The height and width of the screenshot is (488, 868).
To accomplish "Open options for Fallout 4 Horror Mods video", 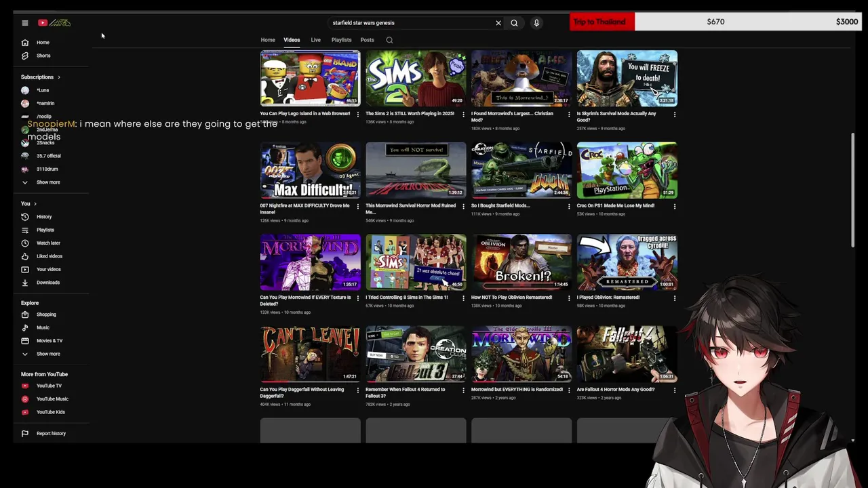I will (x=675, y=390).
